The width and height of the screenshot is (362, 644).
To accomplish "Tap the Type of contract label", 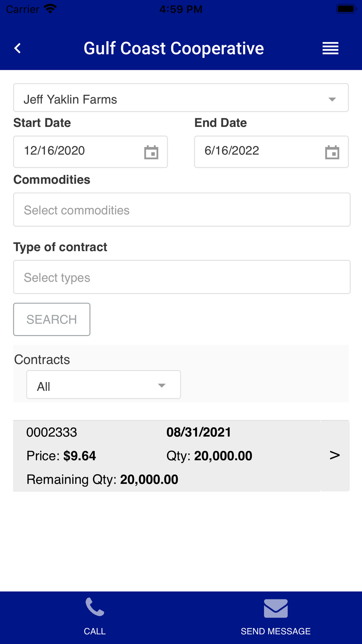I will point(60,247).
